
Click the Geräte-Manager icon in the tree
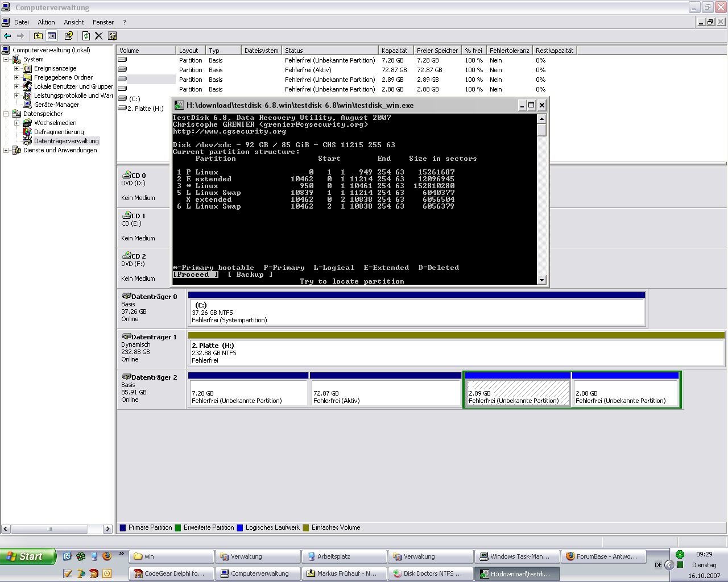pyautogui.click(x=27, y=105)
